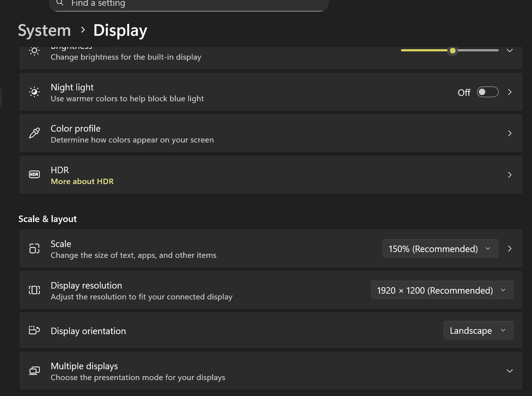Image resolution: width=532 pixels, height=396 pixels.
Task: Go back to System breadcrumb
Action: tap(44, 30)
